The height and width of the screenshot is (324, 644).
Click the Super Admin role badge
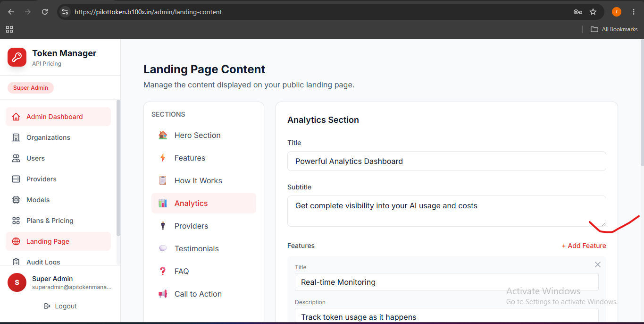tap(31, 88)
